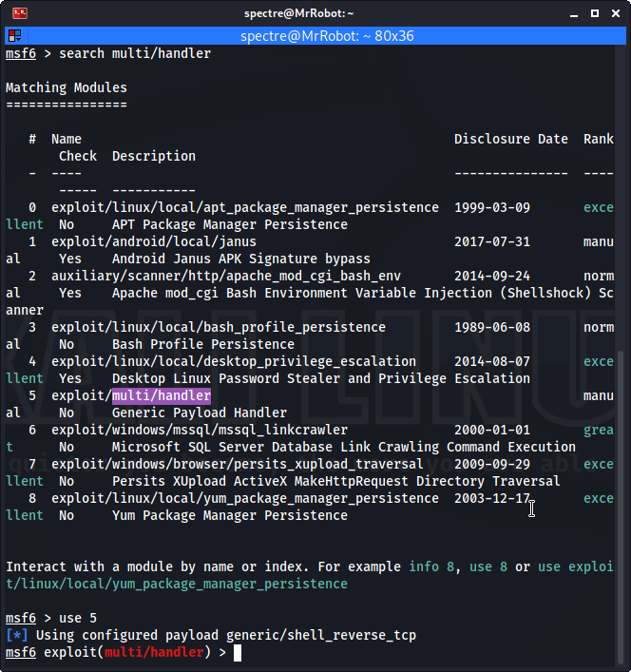The width and height of the screenshot is (631, 672).
Task: Click the 'Description' column header
Action: pyautogui.click(x=154, y=156)
